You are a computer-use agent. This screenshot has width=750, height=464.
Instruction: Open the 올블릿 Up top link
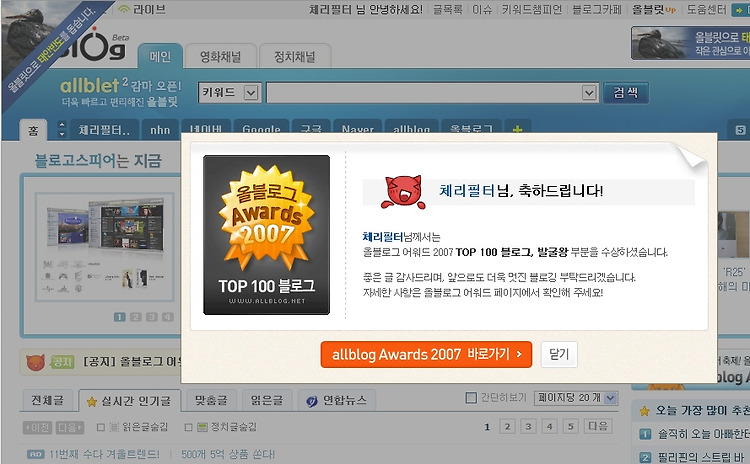654,10
